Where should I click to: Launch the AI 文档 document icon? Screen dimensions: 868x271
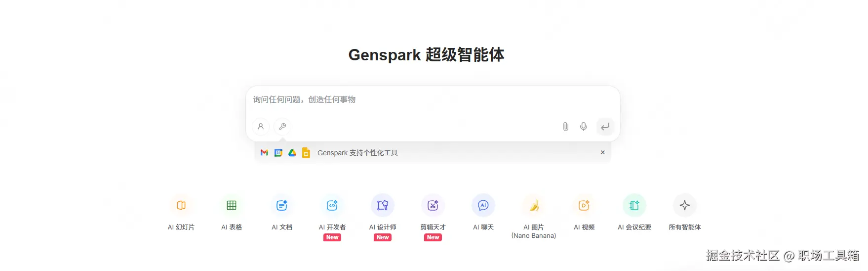(x=282, y=205)
